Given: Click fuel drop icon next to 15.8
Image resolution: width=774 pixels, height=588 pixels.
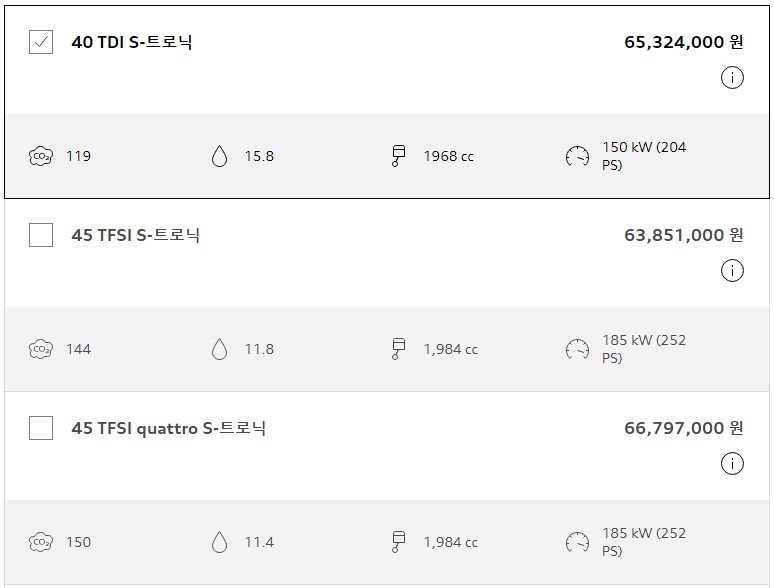Looking at the screenshot, I should tap(220, 157).
